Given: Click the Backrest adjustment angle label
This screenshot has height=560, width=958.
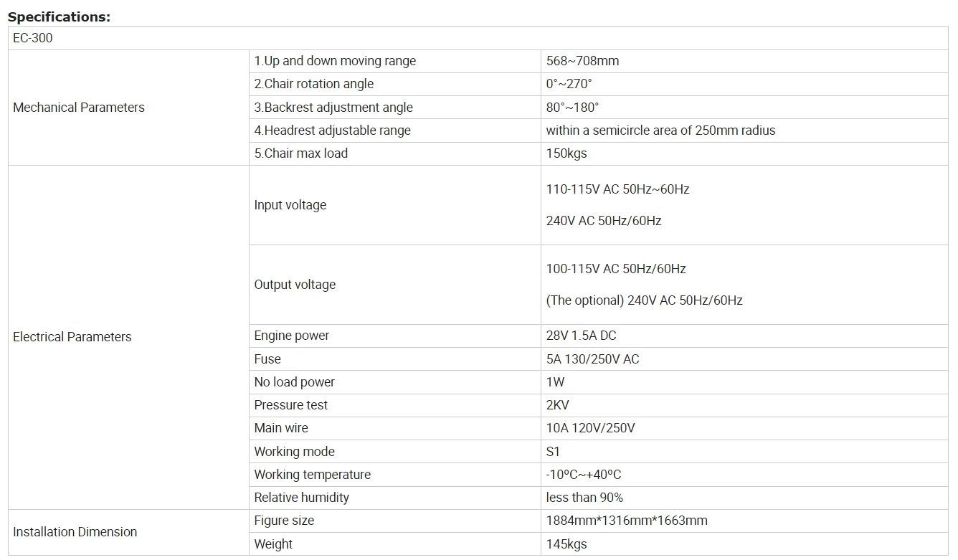Looking at the screenshot, I should point(333,108).
